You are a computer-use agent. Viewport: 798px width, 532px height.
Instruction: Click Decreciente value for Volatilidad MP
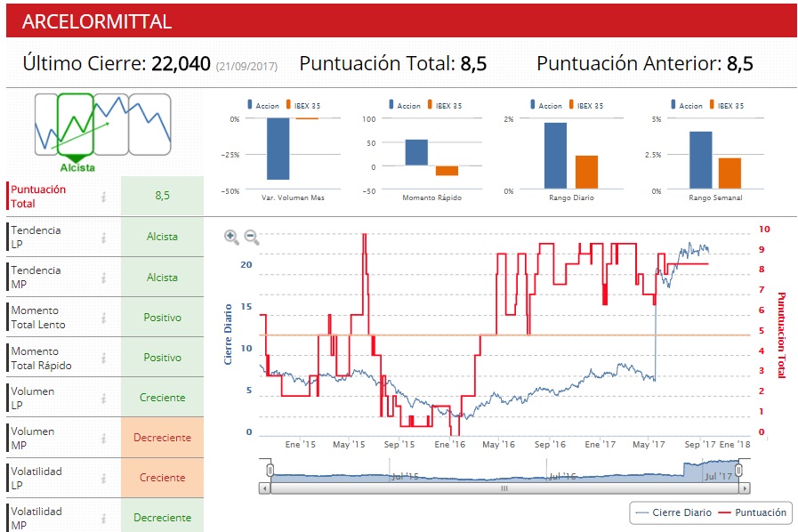tap(162, 517)
